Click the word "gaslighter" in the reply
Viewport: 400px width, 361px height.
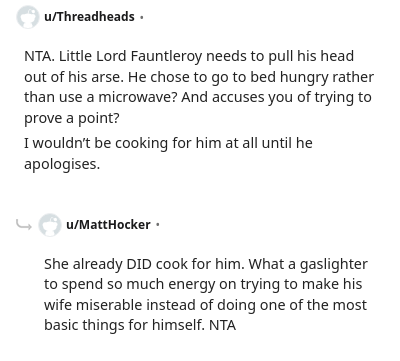point(334,264)
